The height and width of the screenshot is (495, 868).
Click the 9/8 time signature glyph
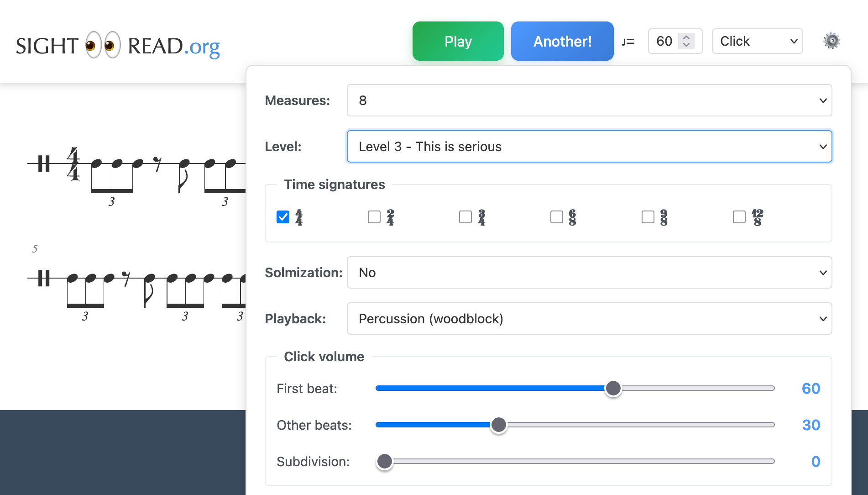coord(664,217)
